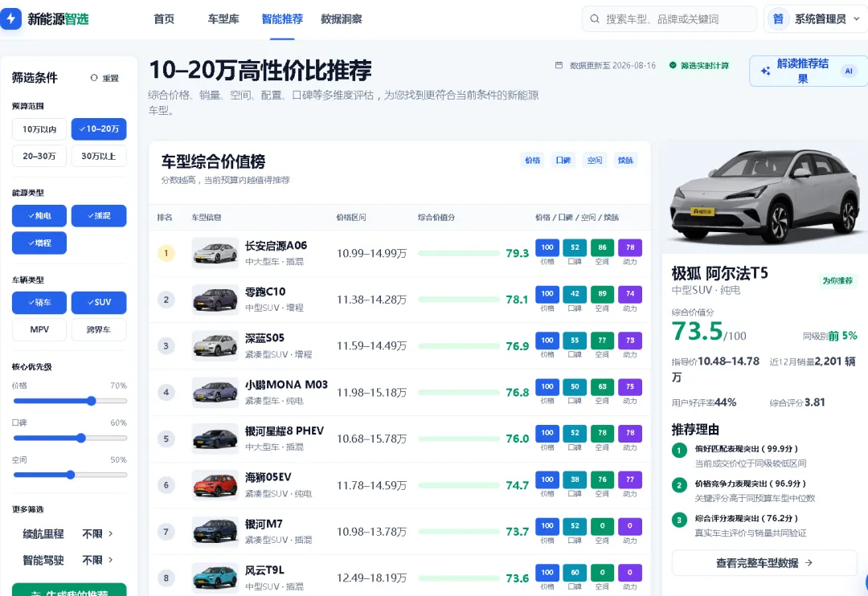This screenshot has width=868, height=596.
Task: Expand 智能驾驶 filter option
Action: click(68, 561)
